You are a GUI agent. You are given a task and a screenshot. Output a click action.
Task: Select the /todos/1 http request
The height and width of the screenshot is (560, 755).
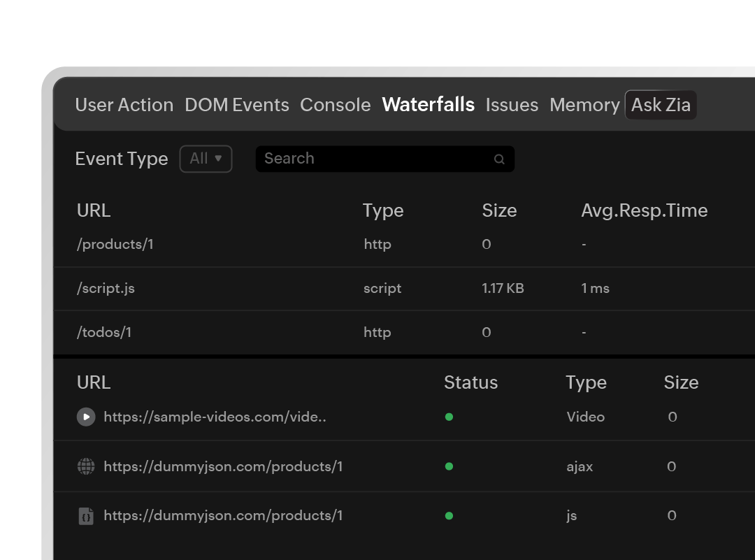click(103, 332)
